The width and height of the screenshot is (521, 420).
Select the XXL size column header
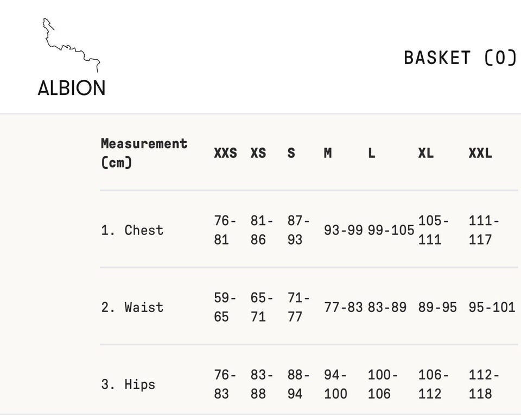(x=480, y=153)
